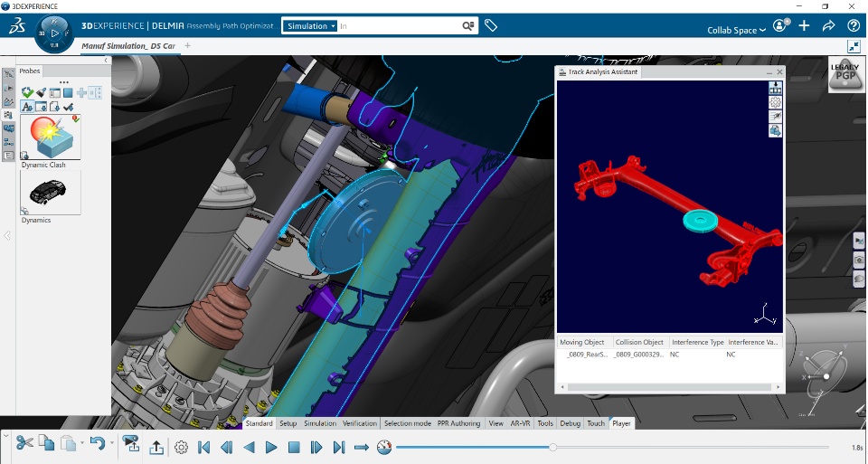Click the loop mode arrow icon
The image size is (868, 464).
click(362, 448)
